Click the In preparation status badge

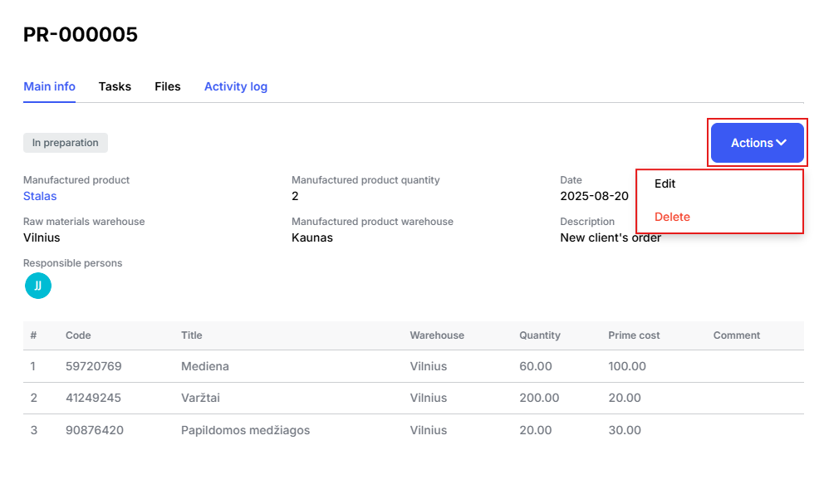pyautogui.click(x=65, y=143)
